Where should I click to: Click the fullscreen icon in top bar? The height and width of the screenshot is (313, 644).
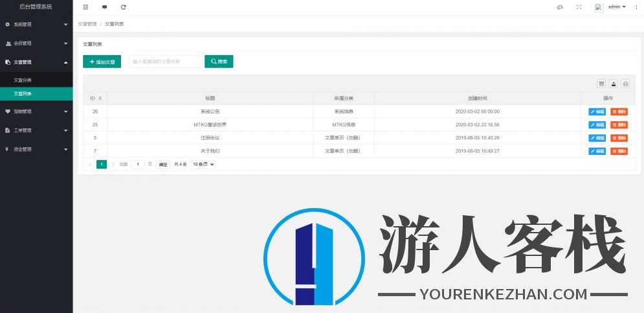pyautogui.click(x=579, y=7)
